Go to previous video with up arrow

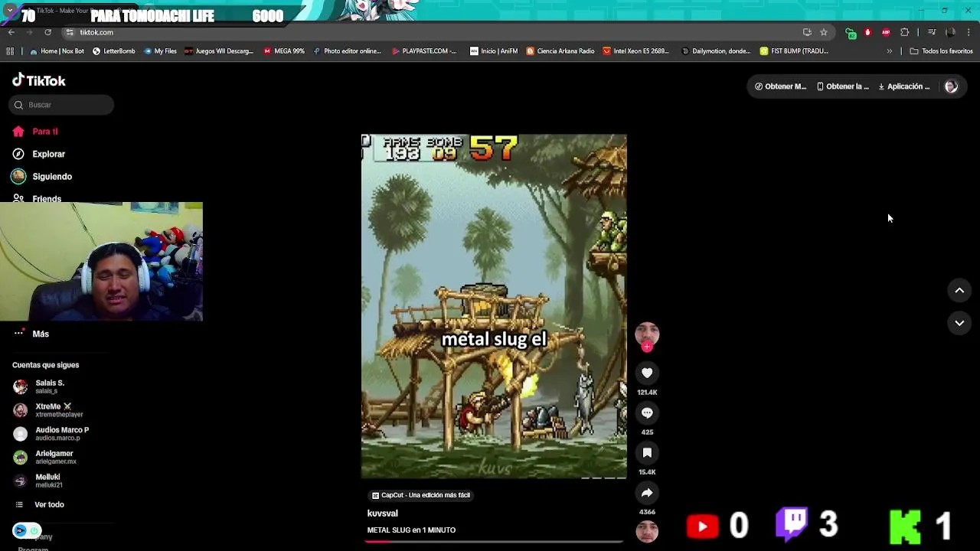(x=959, y=290)
